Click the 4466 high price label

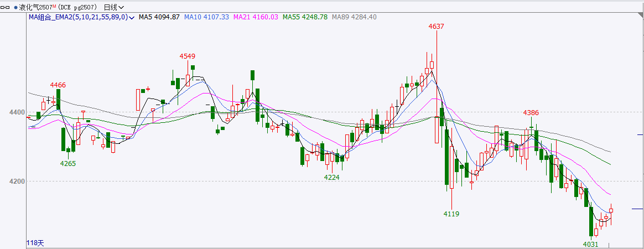coord(58,85)
